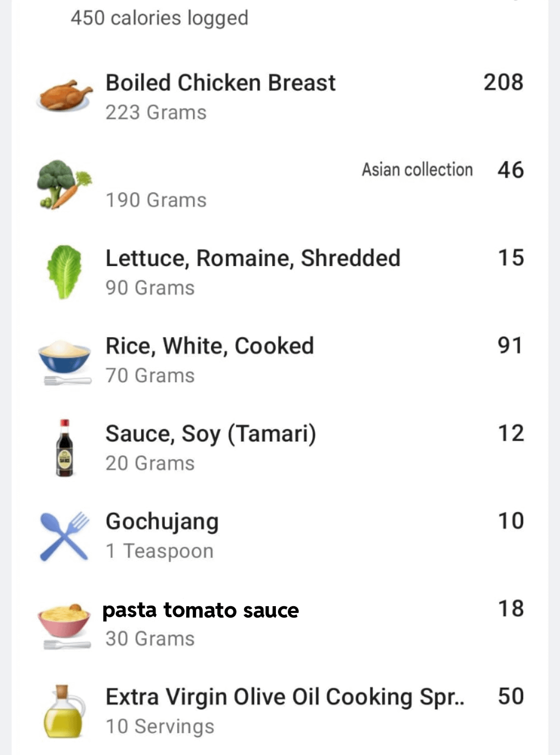Select the olive oil bottle icon
Viewport: 560px width, 755px height.
click(x=64, y=711)
